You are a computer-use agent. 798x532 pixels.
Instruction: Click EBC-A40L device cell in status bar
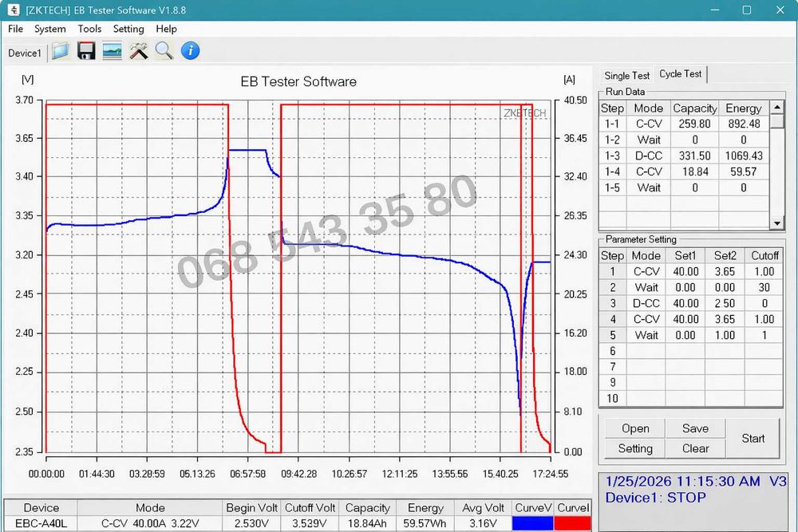point(41,524)
